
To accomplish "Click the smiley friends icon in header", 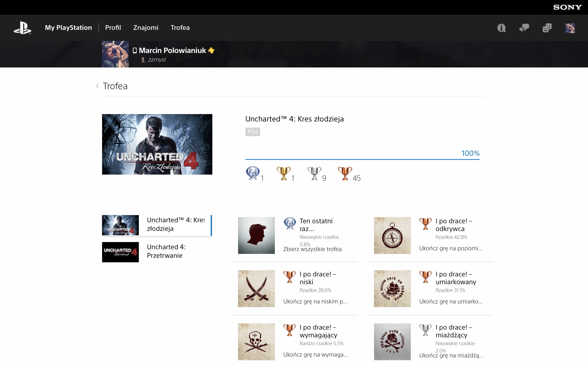I will point(547,28).
